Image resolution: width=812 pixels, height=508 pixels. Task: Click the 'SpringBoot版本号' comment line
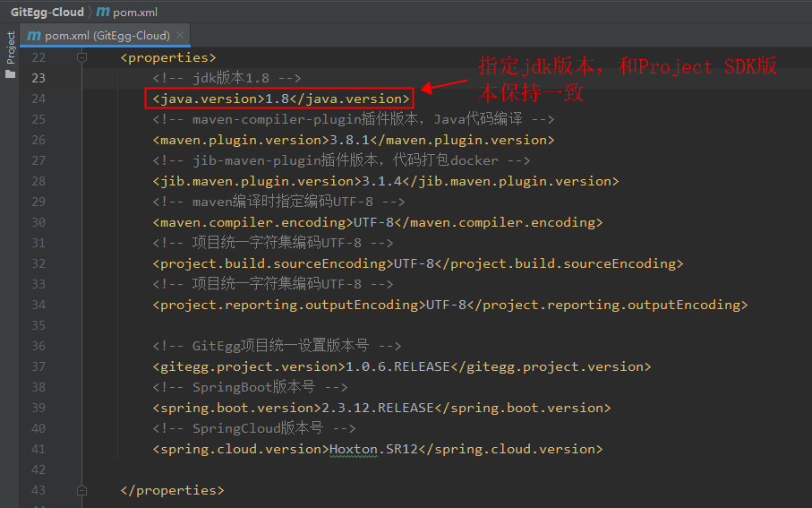(250, 387)
